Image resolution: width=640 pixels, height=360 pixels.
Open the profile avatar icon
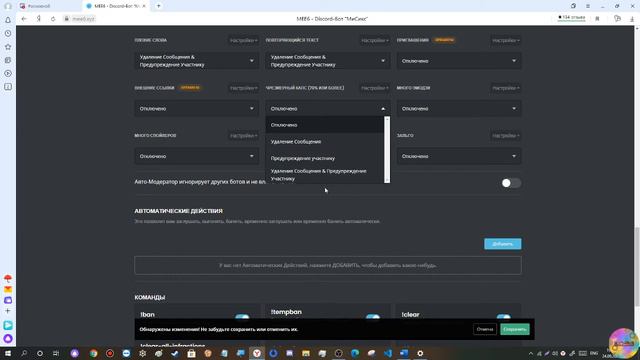pos(8,6)
